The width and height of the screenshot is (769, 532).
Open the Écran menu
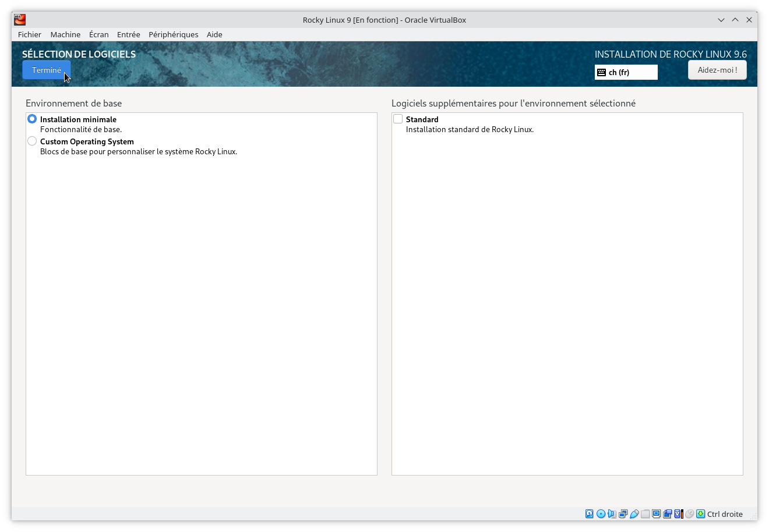pos(98,34)
